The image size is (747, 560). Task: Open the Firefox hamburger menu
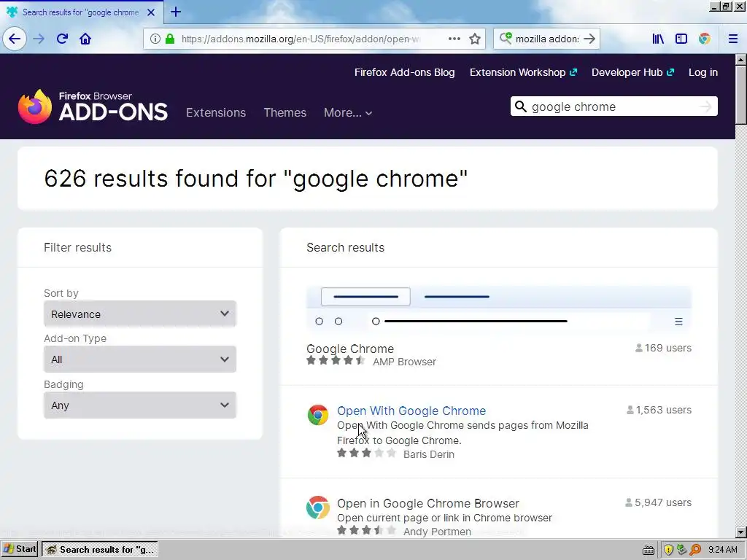pos(732,39)
